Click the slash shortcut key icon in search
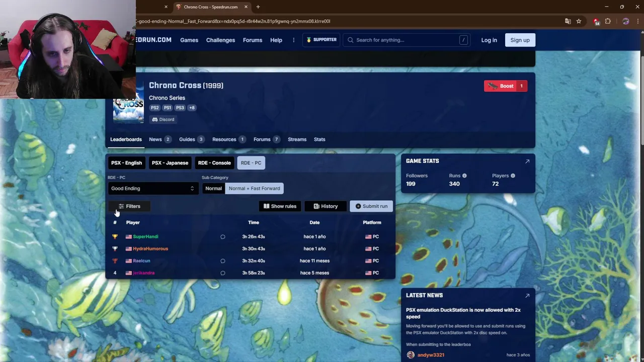The width and height of the screenshot is (644, 362). click(x=463, y=40)
